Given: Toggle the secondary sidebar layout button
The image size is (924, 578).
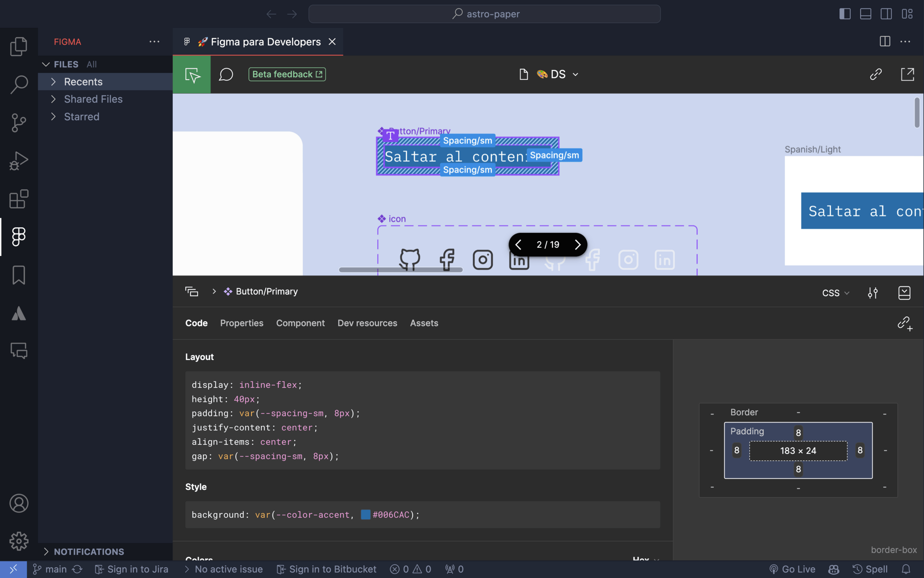Looking at the screenshot, I should coord(886,14).
